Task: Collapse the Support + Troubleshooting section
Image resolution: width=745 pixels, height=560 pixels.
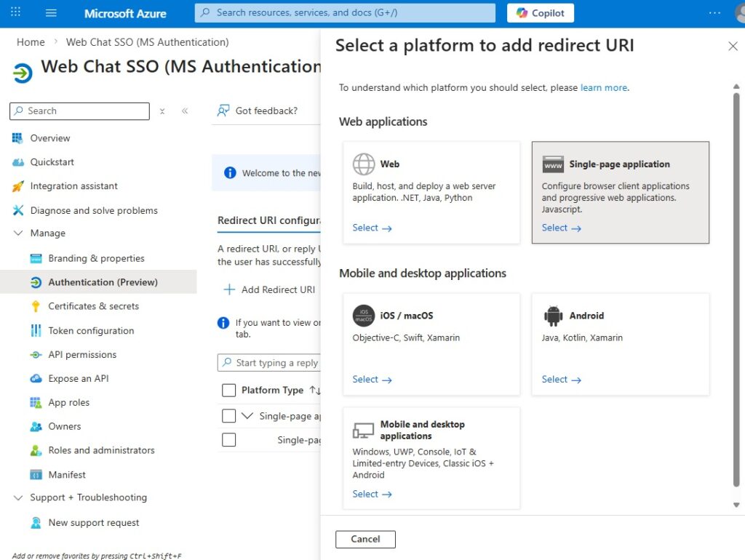Action: click(x=18, y=497)
